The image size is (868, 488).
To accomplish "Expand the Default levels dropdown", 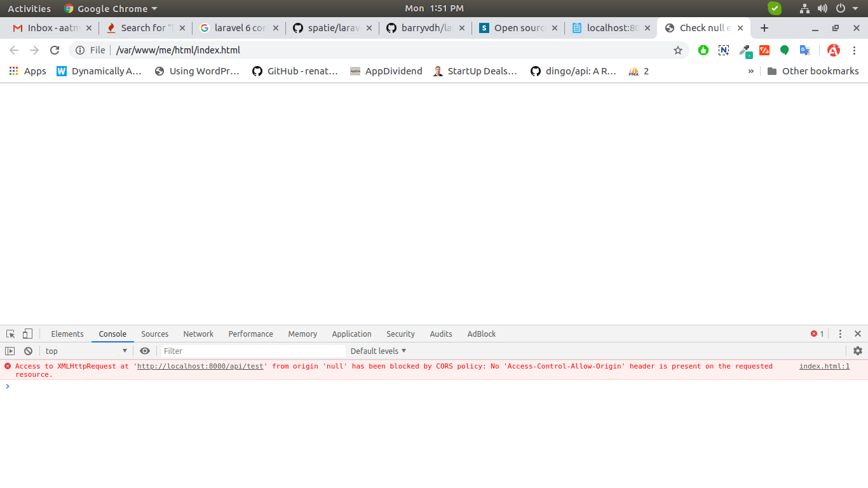I will click(378, 351).
